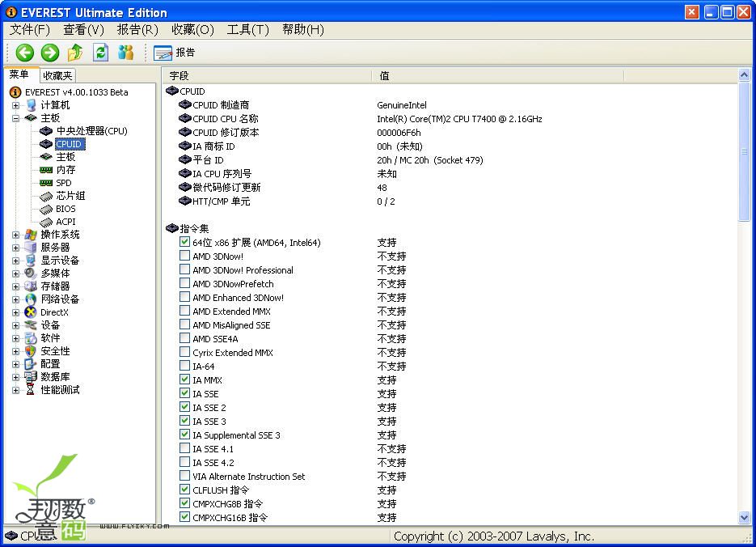Click the 字段 column header
Screen dimensions: 756x547
(268, 76)
